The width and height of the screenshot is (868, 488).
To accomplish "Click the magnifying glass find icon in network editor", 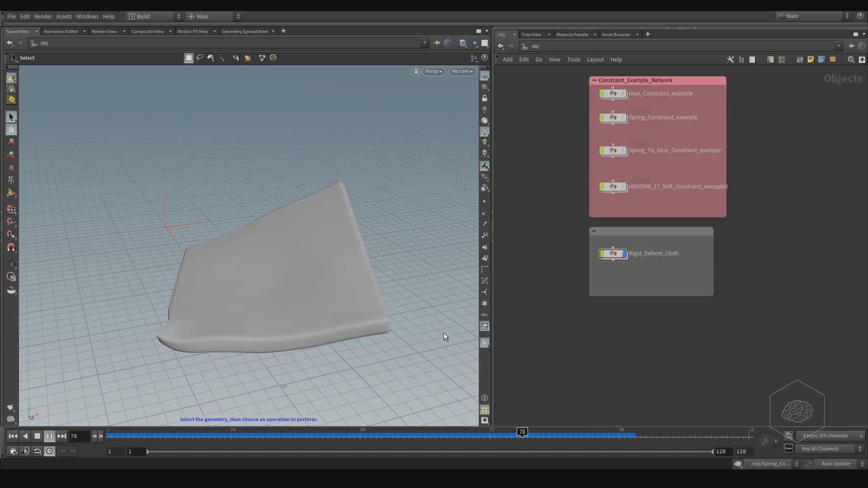I will [851, 59].
